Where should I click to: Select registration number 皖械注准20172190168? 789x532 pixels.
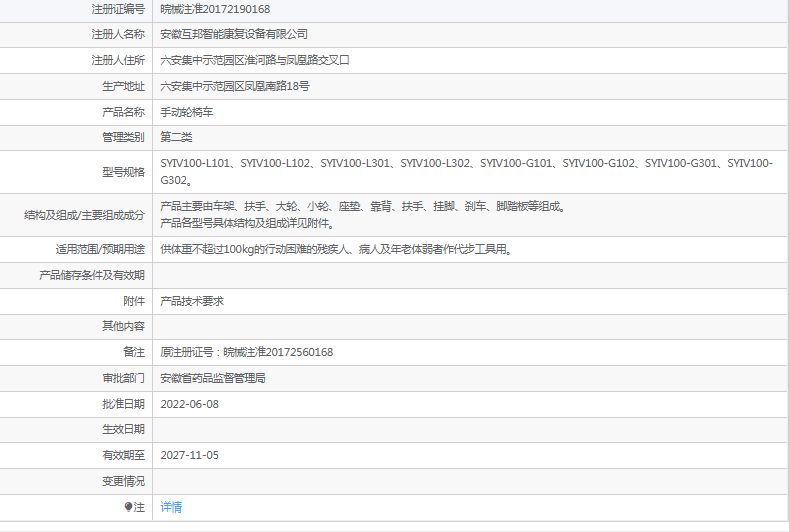tap(215, 9)
